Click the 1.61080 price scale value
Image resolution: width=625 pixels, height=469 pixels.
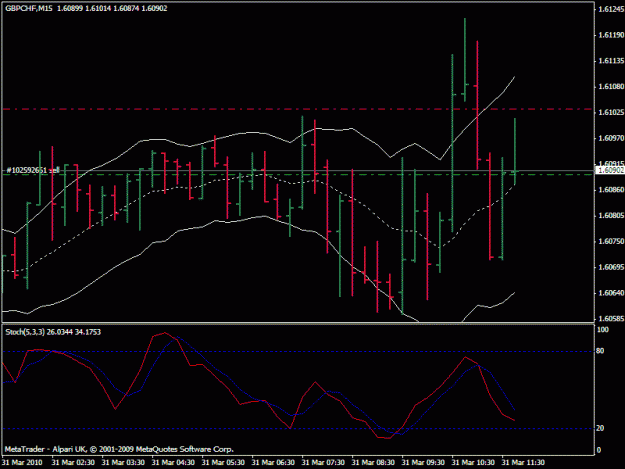611,86
